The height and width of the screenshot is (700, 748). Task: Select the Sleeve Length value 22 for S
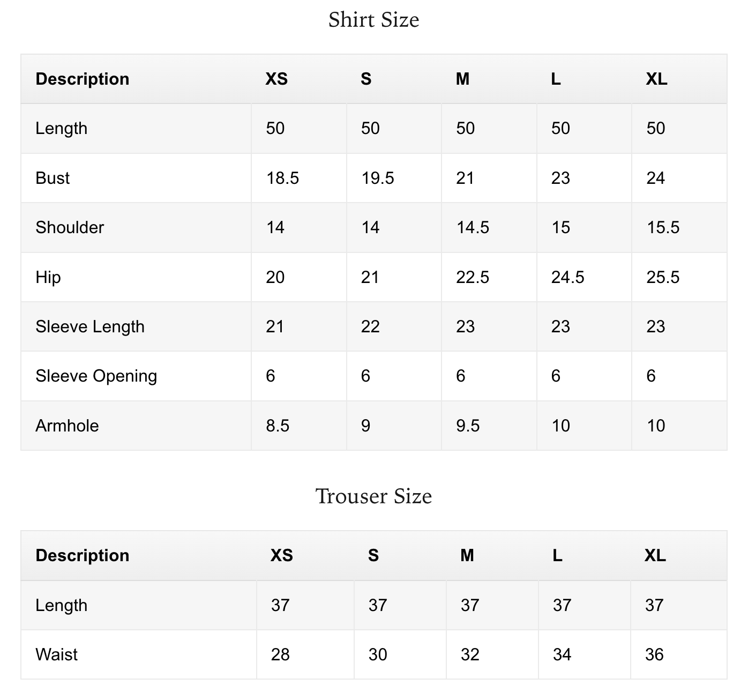click(370, 326)
